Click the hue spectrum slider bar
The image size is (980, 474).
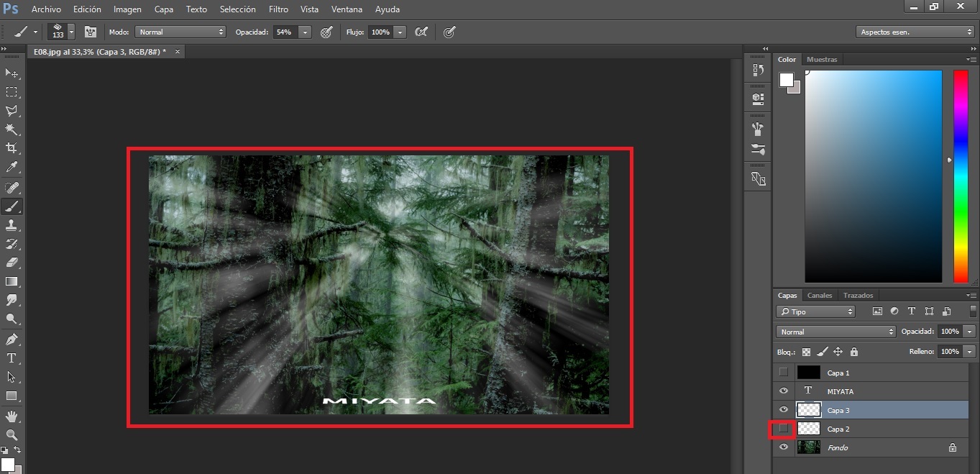coord(961,176)
